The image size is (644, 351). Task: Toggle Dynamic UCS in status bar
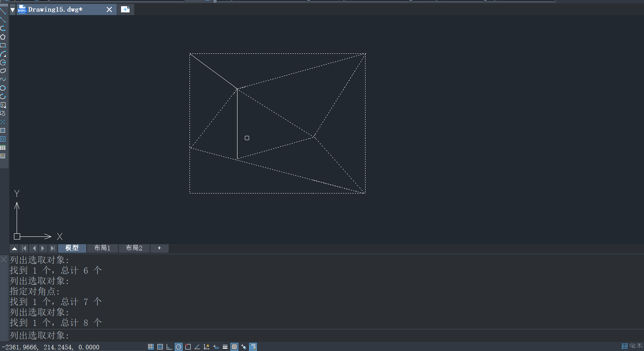(x=207, y=347)
